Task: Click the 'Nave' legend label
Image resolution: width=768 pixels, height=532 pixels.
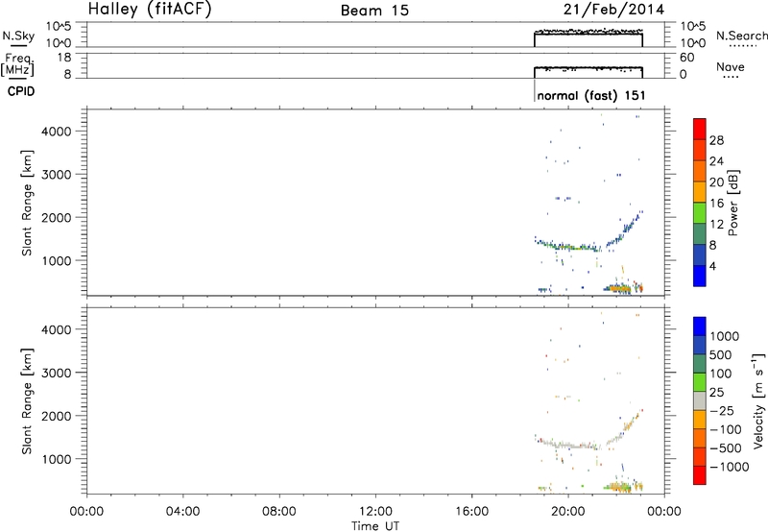Action: 731,66
